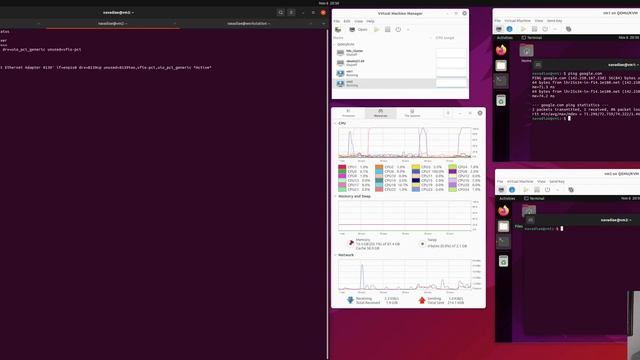Show hardware details info icon in vm2 viewer

(512, 190)
